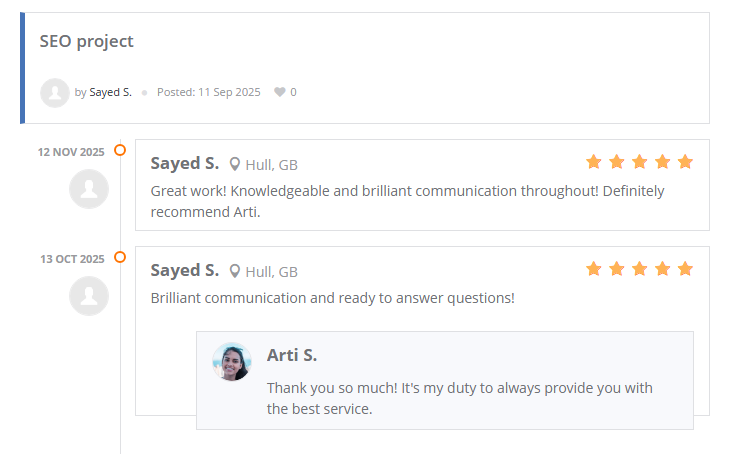Screen dimensions: 741x454
Task: Open Arti S. profile name in the reply
Action: pos(292,355)
